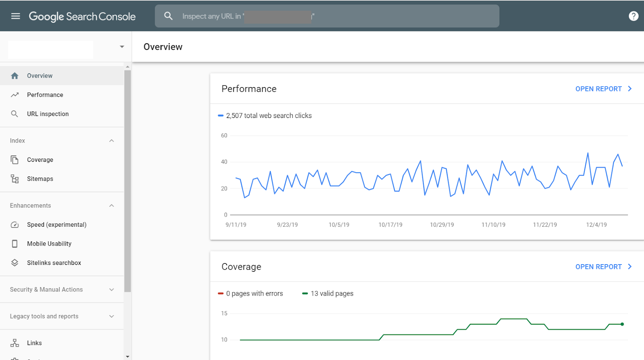
Task: Click the Performance card title
Action: [x=249, y=89]
